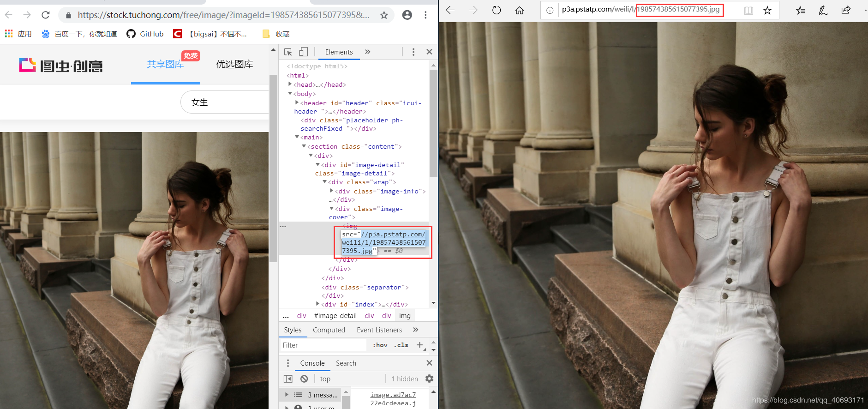Go to Edge home page
This screenshot has width=868, height=409.
click(520, 10)
